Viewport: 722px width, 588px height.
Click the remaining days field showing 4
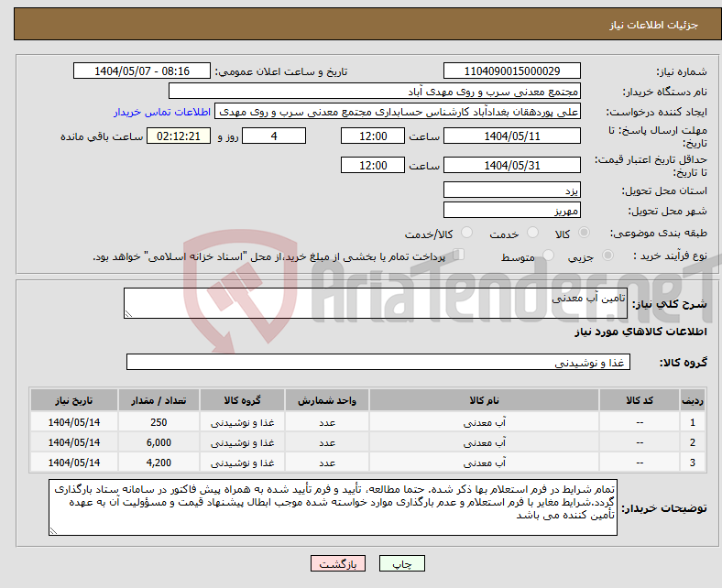point(274,136)
